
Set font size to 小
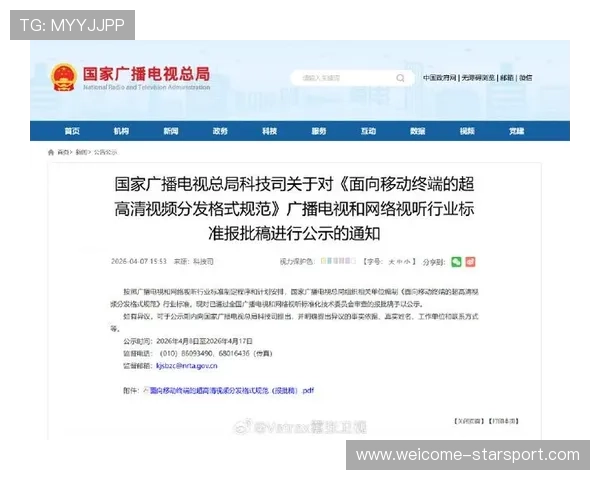(406, 262)
